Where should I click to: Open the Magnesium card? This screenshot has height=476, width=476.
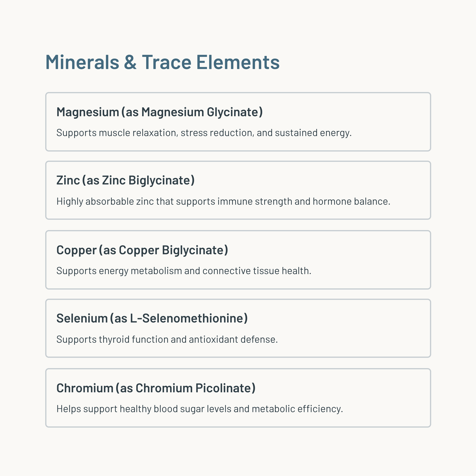pos(238,122)
